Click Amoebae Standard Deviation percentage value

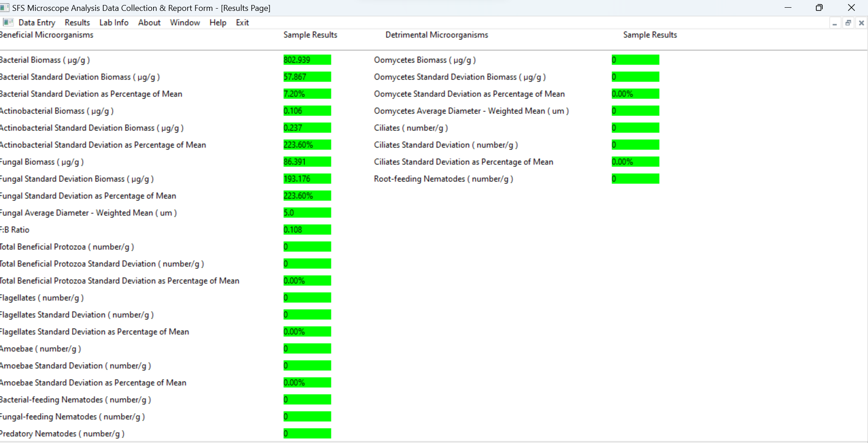307,383
